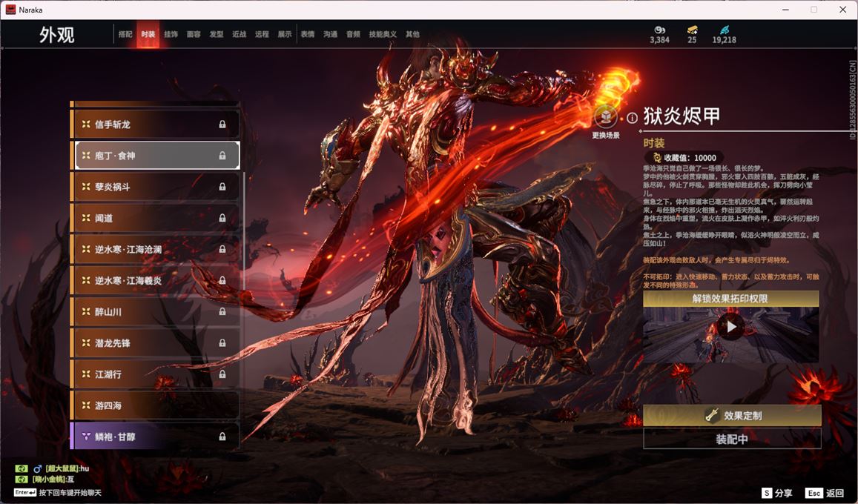Pick the 逆水寒·江海羲炎 outfit
The image size is (858, 504).
(x=155, y=280)
